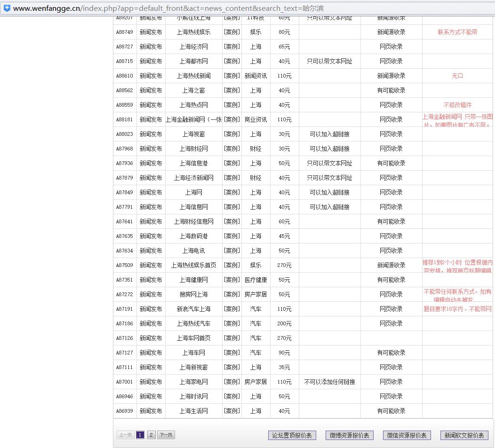The width and height of the screenshot is (495, 448).
Task: Click 只可以带文本网址 in the 上海都市网 row
Action: click(329, 61)
